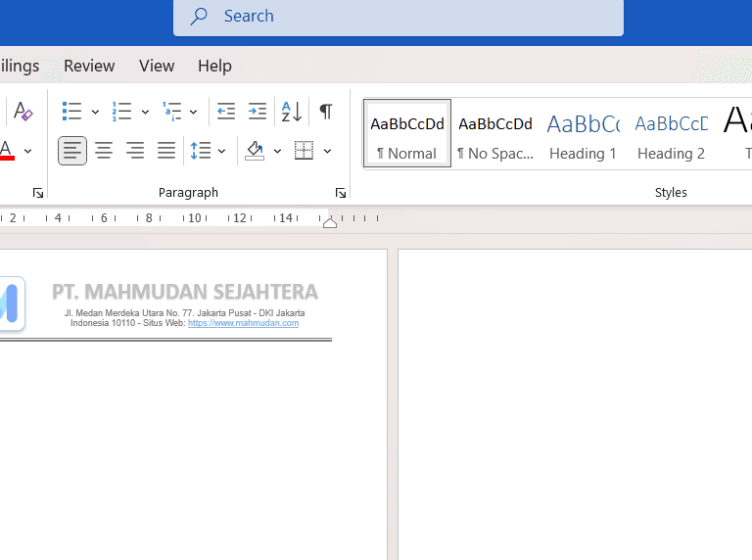Click the Clear All Formatting icon
The image size is (752, 560).
23,112
